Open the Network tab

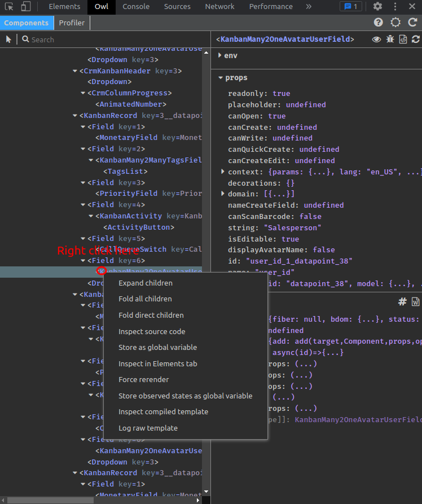(220, 6)
